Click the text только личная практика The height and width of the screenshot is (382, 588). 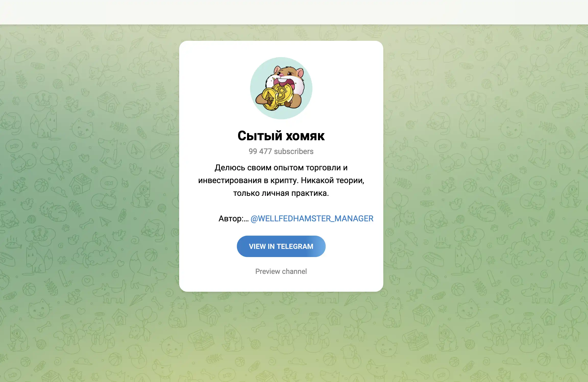(281, 193)
